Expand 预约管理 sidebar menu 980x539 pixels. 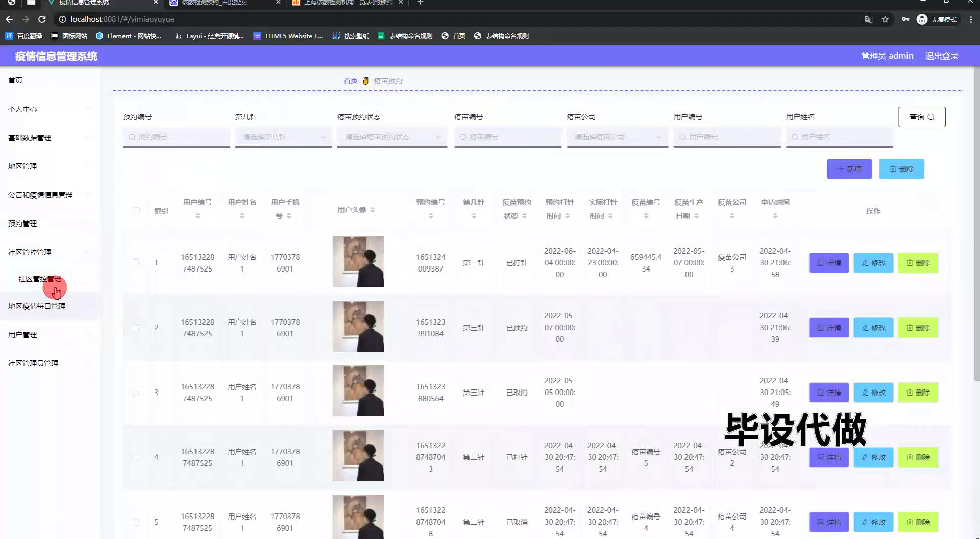(x=48, y=224)
